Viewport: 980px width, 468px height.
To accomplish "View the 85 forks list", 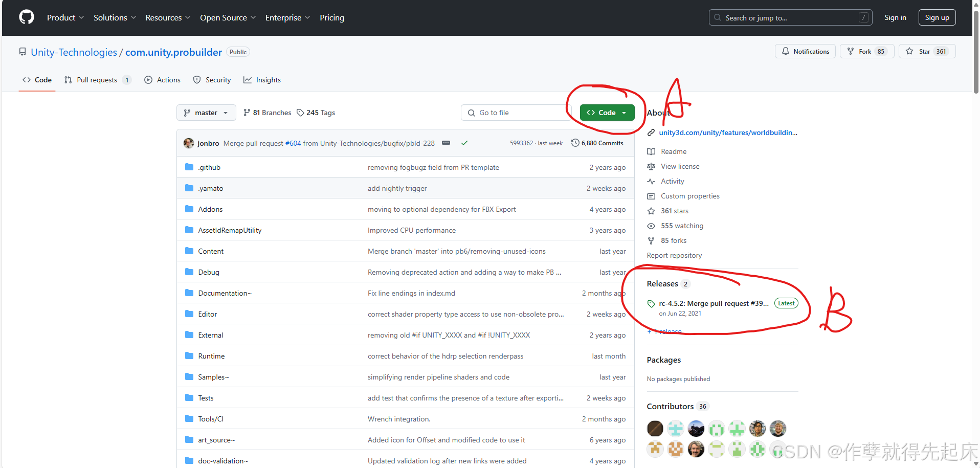I will coord(673,240).
